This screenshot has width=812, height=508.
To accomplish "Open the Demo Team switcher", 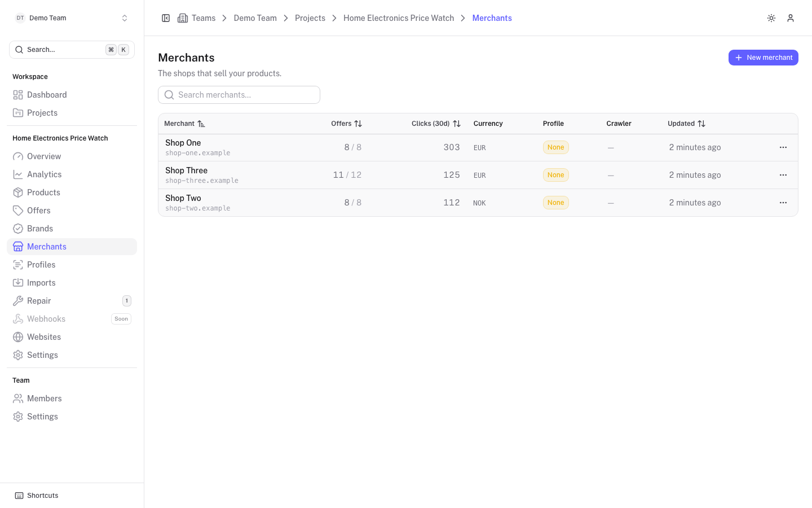I will click(72, 18).
